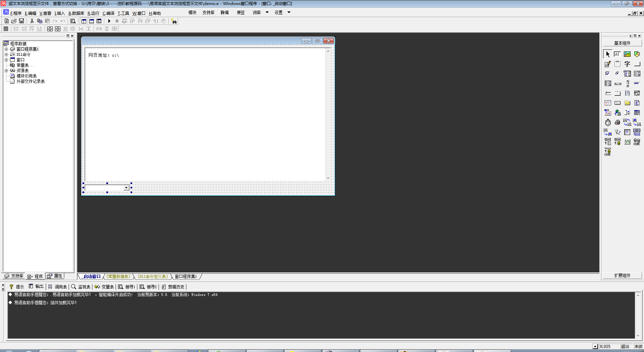The height and width of the screenshot is (352, 644).
Task: Select the drawing board component
Action: click(608, 64)
